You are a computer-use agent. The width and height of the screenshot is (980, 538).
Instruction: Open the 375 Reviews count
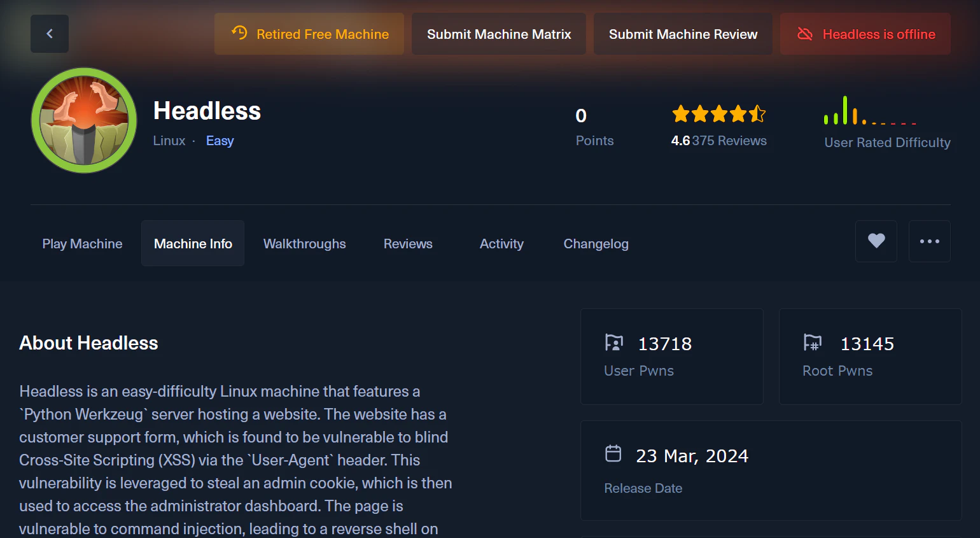coord(729,141)
